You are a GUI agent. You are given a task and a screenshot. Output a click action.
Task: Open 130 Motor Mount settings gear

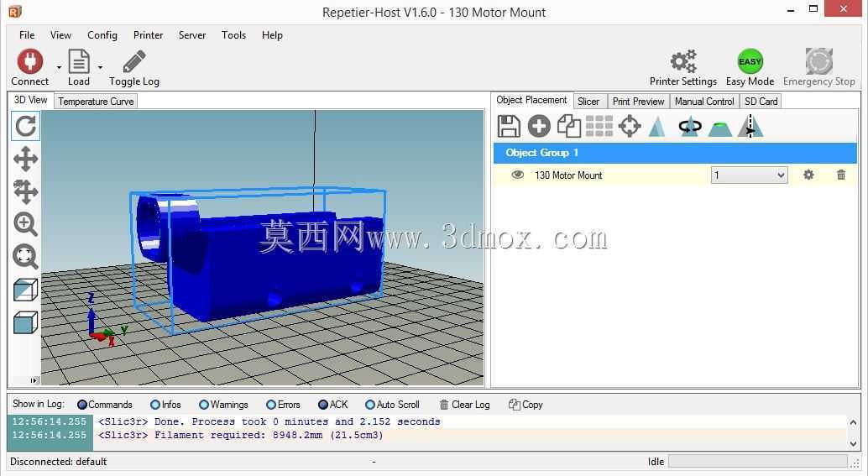click(808, 175)
